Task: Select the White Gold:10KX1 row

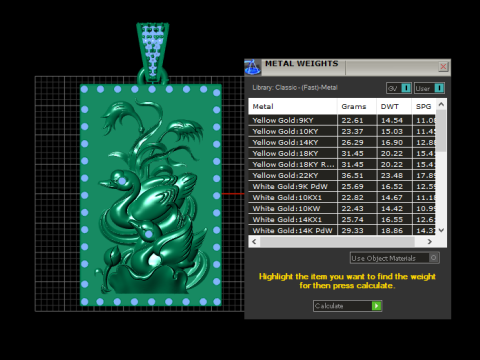Action: tap(342, 197)
